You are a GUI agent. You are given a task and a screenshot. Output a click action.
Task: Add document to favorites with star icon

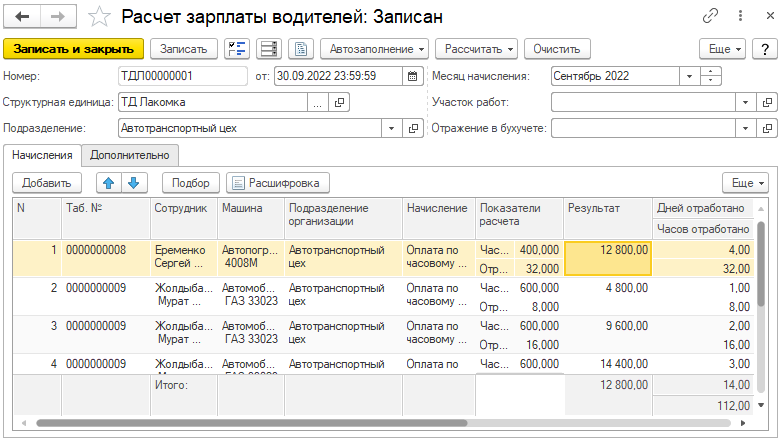[x=99, y=17]
